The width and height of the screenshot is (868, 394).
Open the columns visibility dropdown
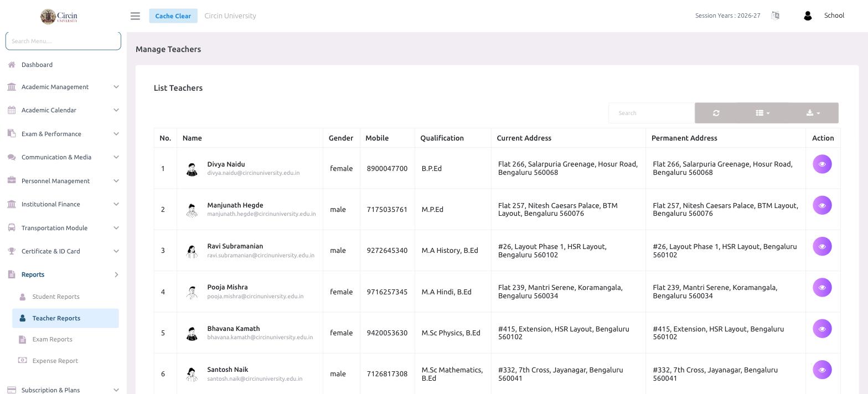click(762, 113)
